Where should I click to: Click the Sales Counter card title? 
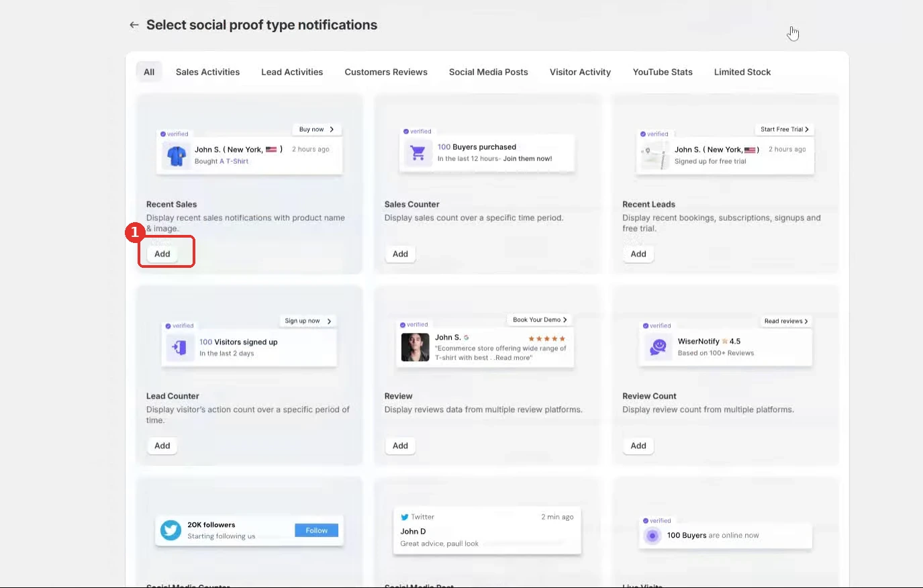412,204
